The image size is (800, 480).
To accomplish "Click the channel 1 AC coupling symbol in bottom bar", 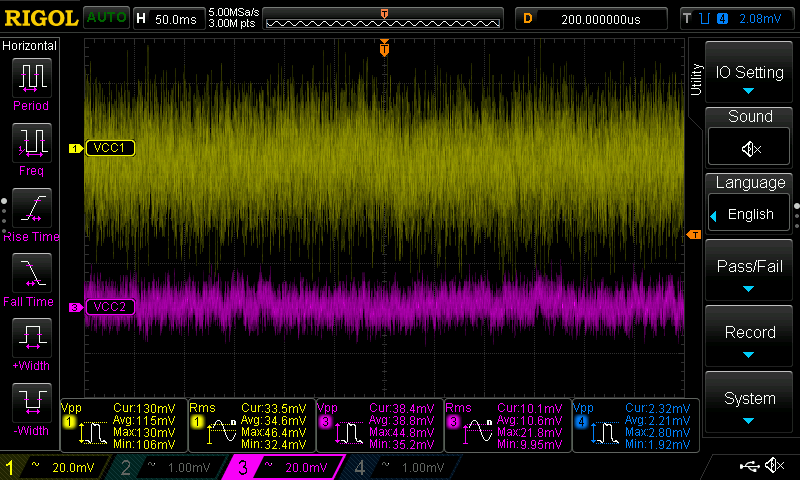I will point(35,465).
